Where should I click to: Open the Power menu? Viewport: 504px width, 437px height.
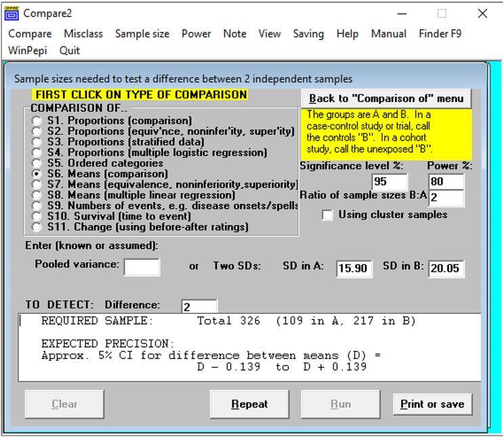(196, 34)
